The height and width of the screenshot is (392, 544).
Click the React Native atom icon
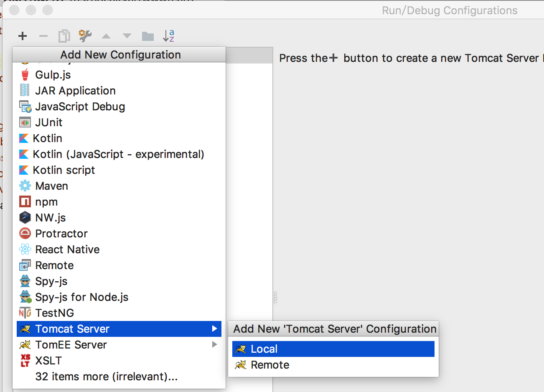25,249
